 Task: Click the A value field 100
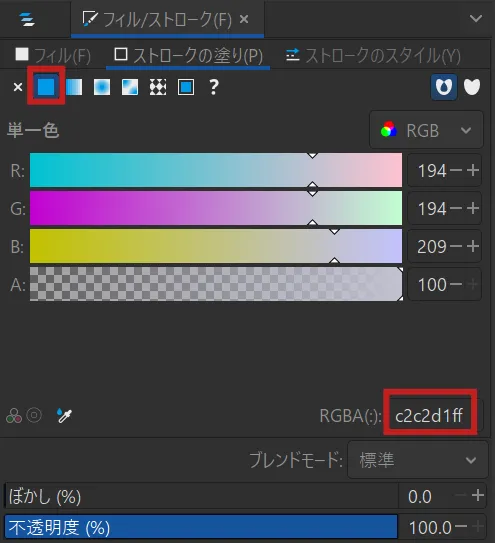coord(432,285)
